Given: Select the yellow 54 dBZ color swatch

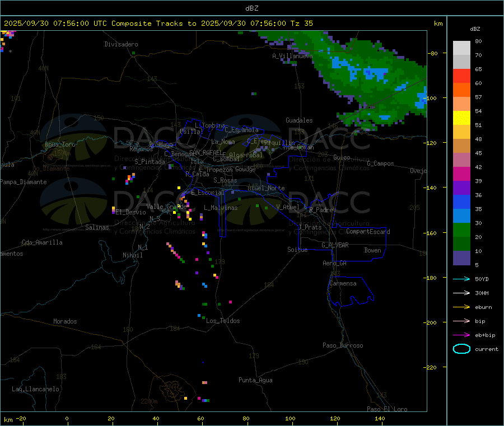Looking at the screenshot, I should pyautogui.click(x=461, y=118).
